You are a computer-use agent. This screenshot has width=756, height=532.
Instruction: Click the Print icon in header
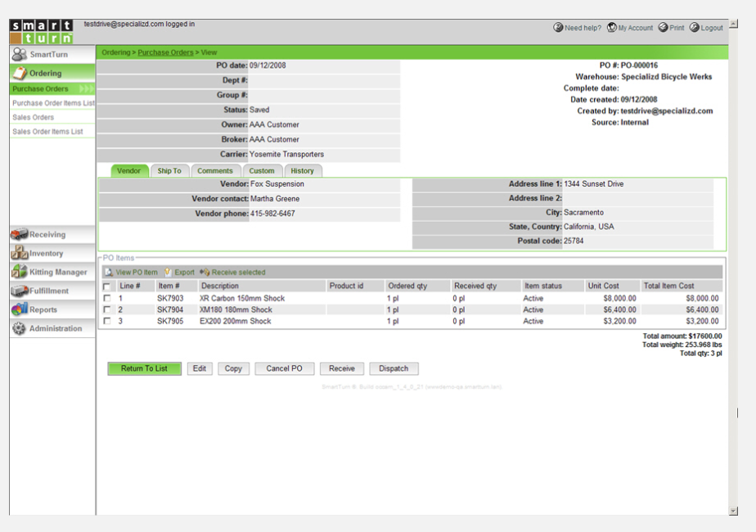tap(664, 27)
